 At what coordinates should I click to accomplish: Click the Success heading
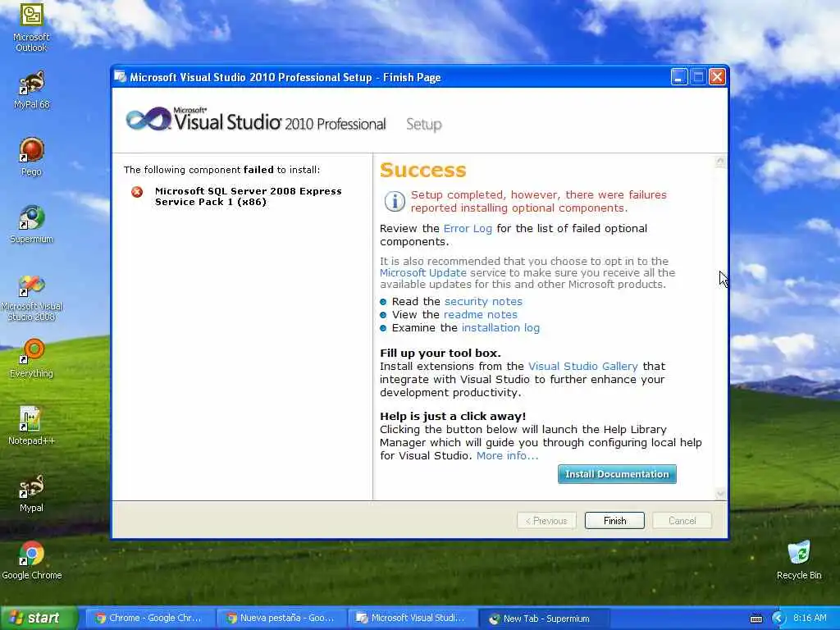[422, 170]
